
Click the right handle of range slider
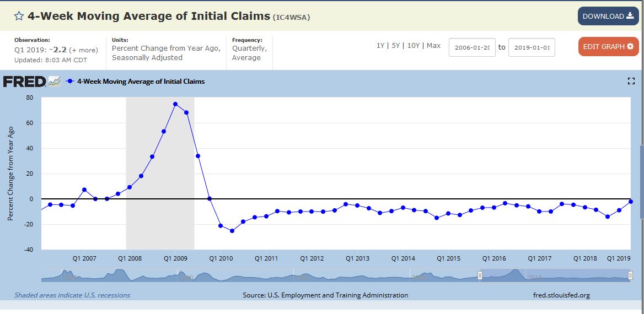[x=630, y=275]
